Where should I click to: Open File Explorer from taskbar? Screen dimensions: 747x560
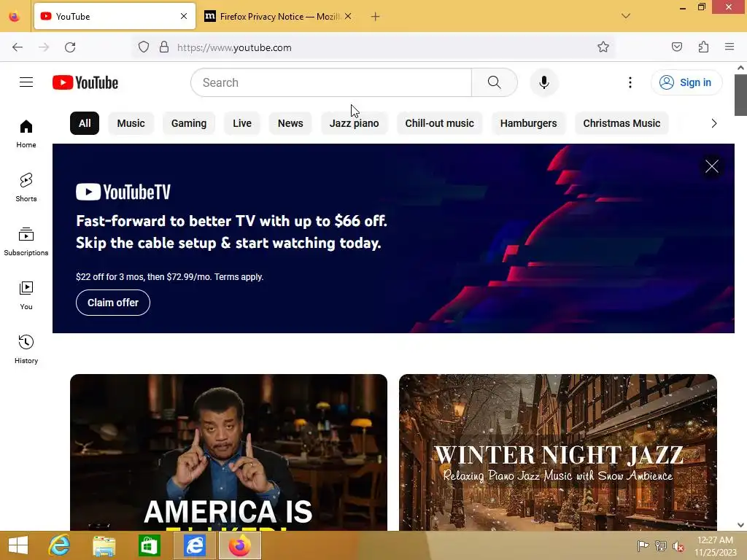click(x=104, y=545)
